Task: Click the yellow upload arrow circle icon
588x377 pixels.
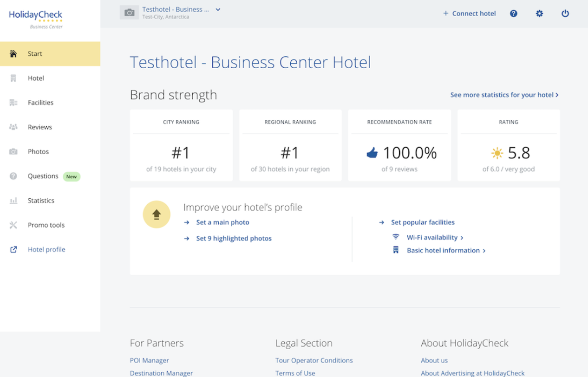Action: (x=157, y=214)
